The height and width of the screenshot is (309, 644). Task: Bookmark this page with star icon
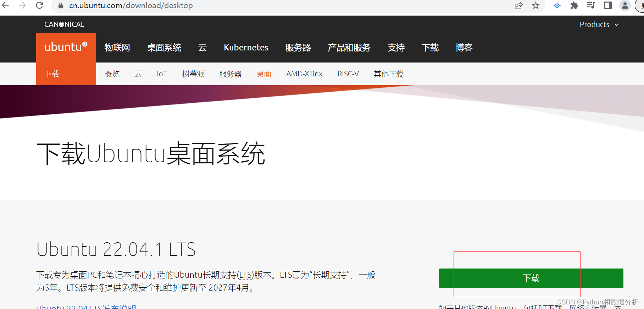[x=535, y=5]
